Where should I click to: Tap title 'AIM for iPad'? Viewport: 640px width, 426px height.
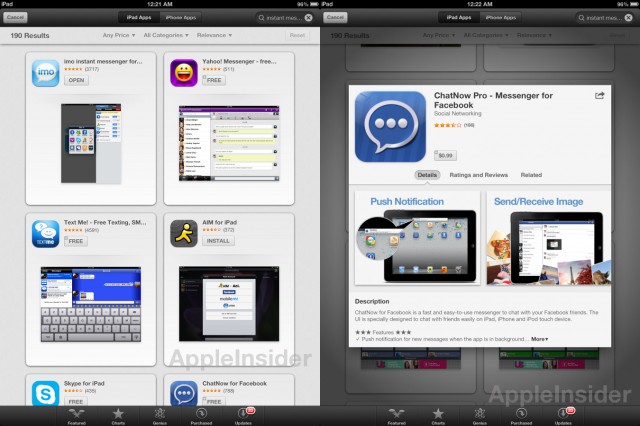pyautogui.click(x=220, y=222)
